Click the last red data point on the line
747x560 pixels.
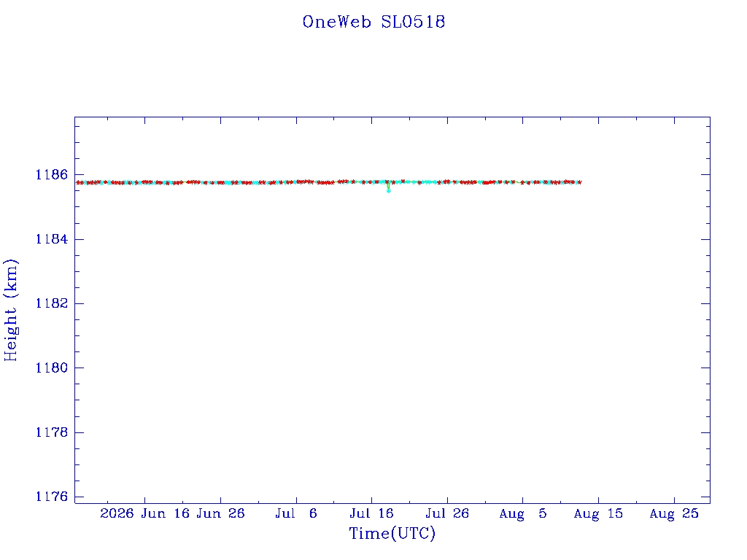point(579,182)
